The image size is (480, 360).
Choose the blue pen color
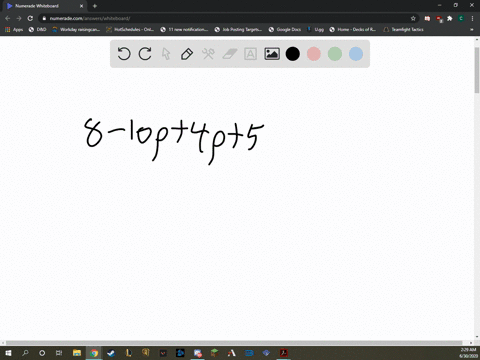(x=356, y=54)
